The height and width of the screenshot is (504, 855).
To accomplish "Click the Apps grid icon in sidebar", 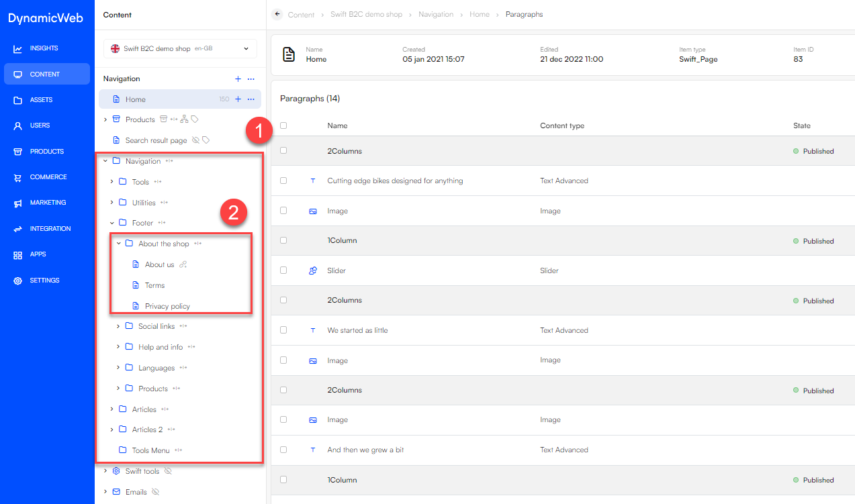I will [17, 255].
